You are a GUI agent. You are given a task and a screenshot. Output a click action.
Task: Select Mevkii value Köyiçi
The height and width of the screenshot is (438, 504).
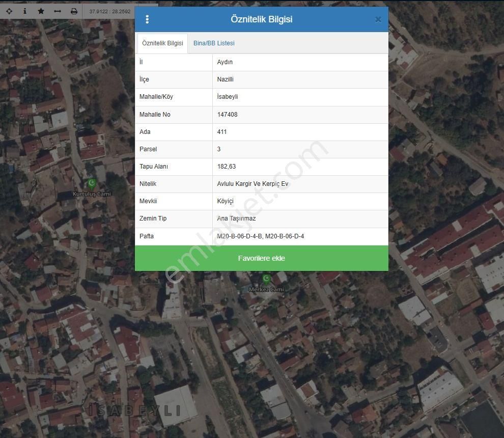(226, 201)
